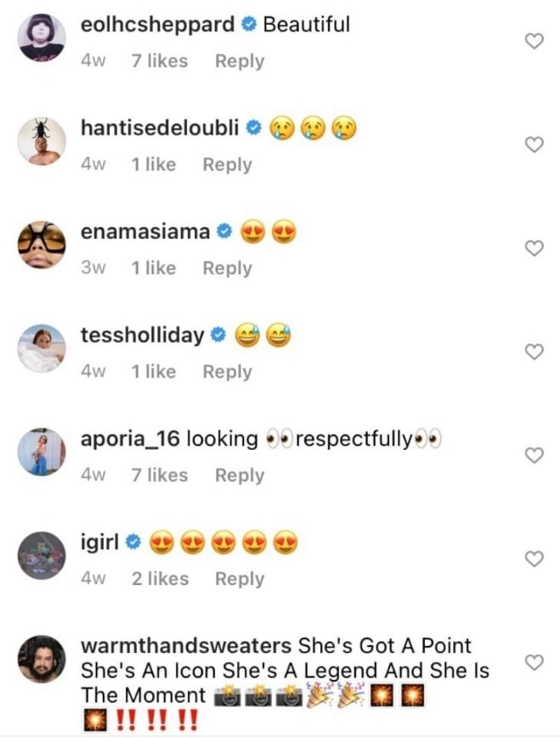Reply to igirl's comment

tap(239, 579)
